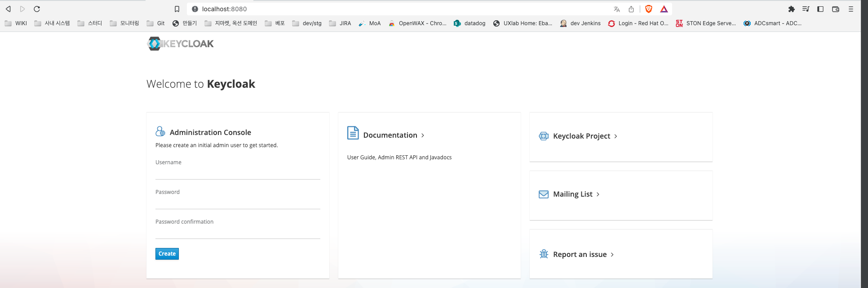This screenshot has height=288, width=868.
Task: Click the Administration Console heading
Action: coord(210,132)
